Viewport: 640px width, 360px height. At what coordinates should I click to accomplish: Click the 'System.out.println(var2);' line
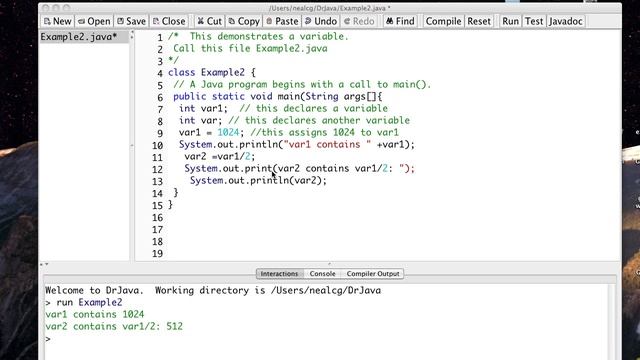pyautogui.click(x=258, y=180)
